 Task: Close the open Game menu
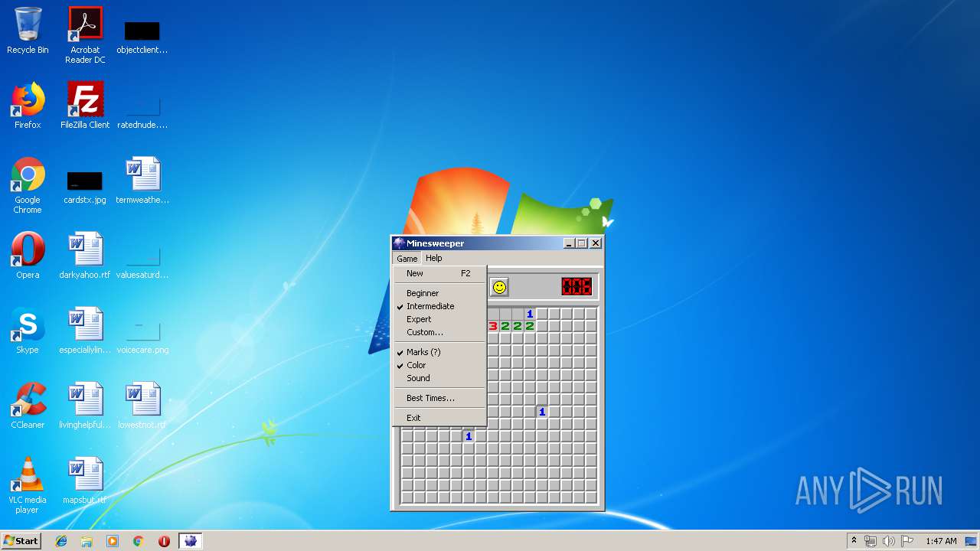(x=407, y=259)
